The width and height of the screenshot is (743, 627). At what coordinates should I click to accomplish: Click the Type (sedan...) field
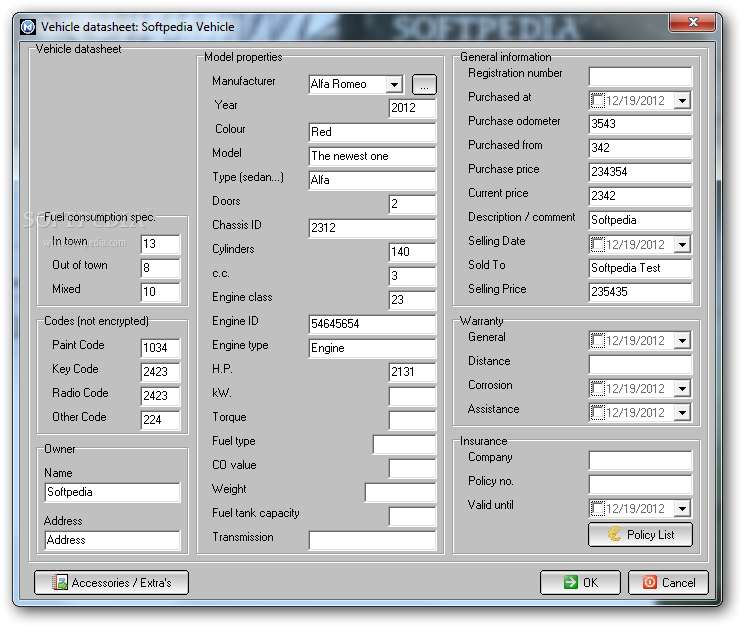click(372, 180)
